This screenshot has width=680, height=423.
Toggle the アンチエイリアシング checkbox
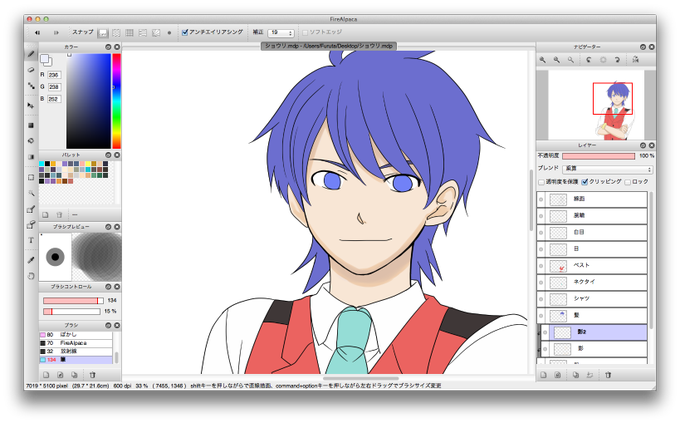[x=185, y=32]
